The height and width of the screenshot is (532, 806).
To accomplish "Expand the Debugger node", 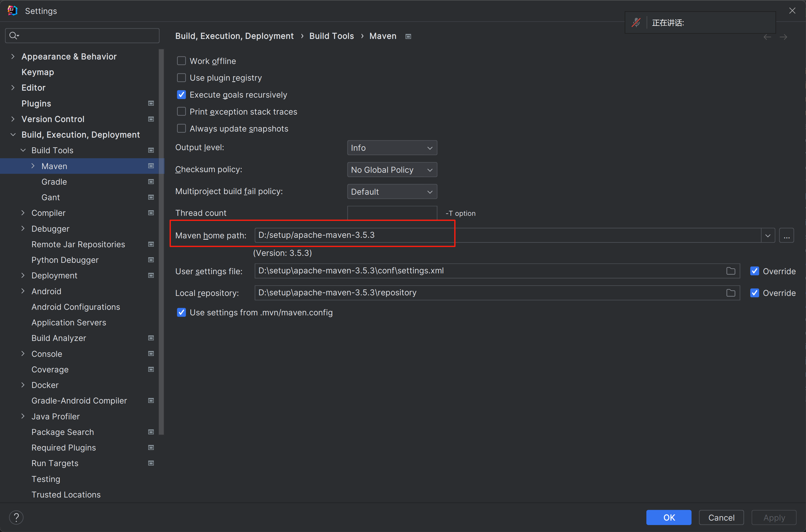I will [x=23, y=228].
